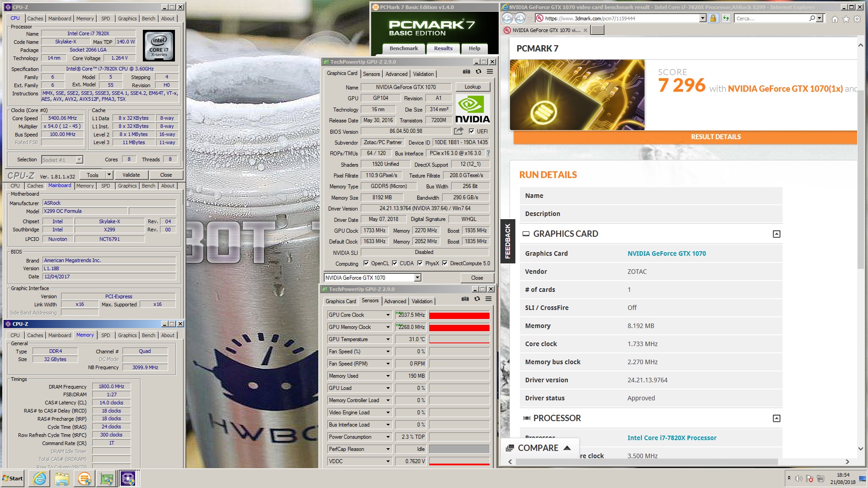The height and width of the screenshot is (488, 868).
Task: Click the orange RESULT DETAILS button
Action: (x=685, y=137)
